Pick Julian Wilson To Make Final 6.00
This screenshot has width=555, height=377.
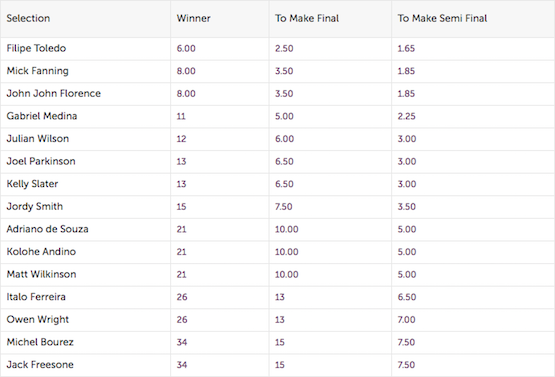coord(284,139)
